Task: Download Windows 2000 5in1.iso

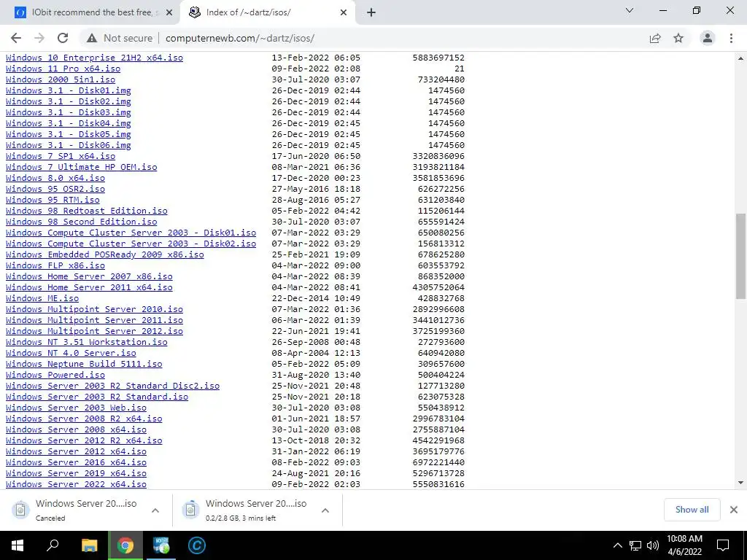Action: [x=61, y=79]
